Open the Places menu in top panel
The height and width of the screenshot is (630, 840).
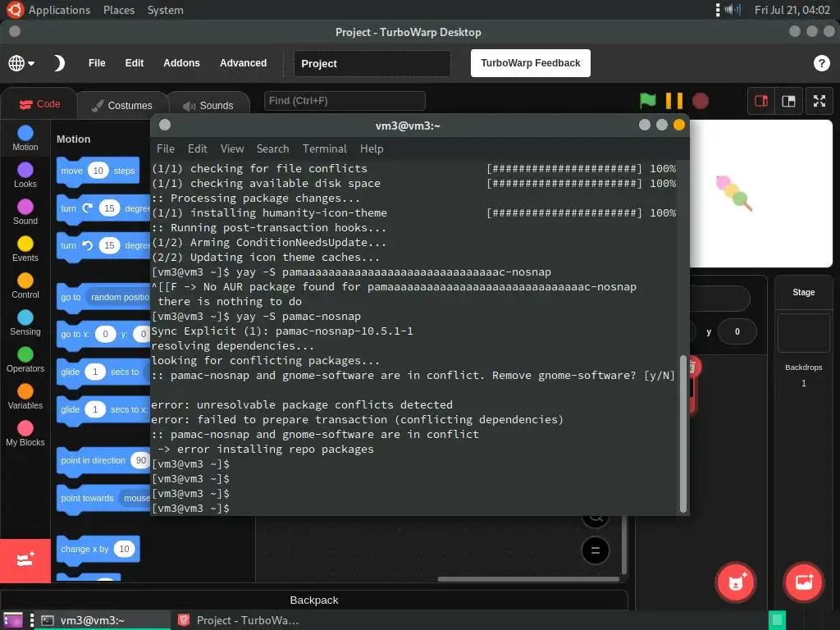(x=119, y=10)
